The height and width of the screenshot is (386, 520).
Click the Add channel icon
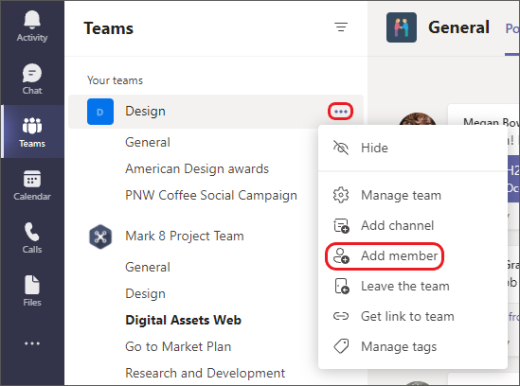(x=341, y=226)
